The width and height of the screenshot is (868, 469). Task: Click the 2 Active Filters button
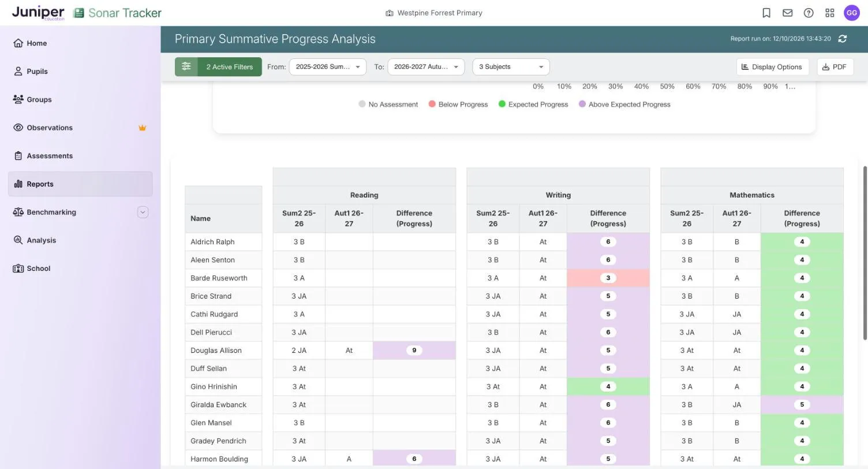click(230, 67)
